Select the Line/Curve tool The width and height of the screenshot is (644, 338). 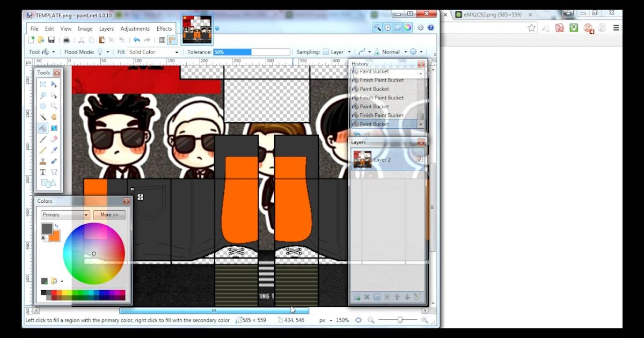point(54,172)
